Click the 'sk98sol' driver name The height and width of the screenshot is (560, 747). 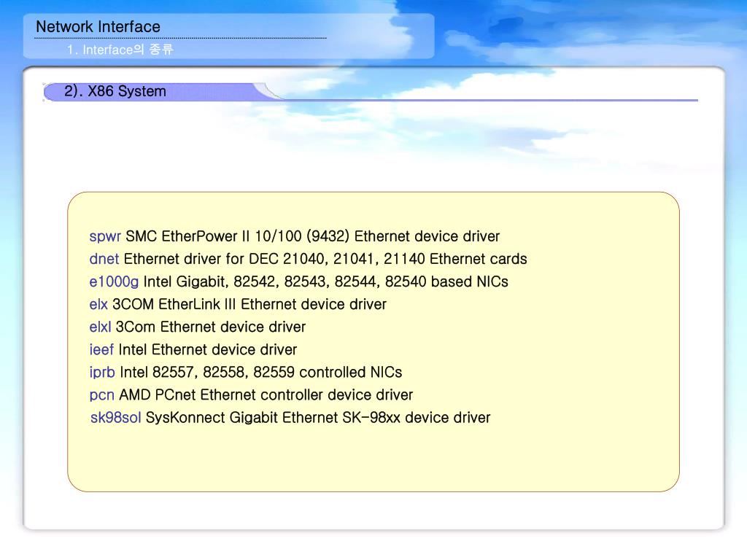(x=115, y=418)
